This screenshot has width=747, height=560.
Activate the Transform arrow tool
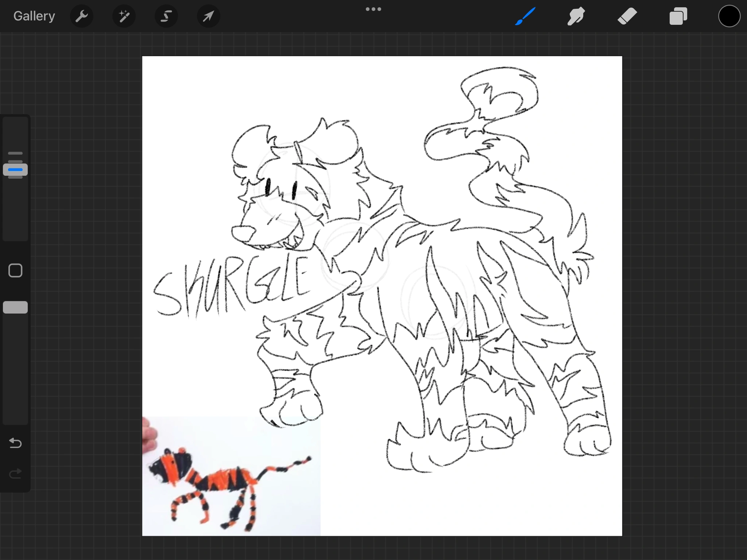[x=208, y=16]
